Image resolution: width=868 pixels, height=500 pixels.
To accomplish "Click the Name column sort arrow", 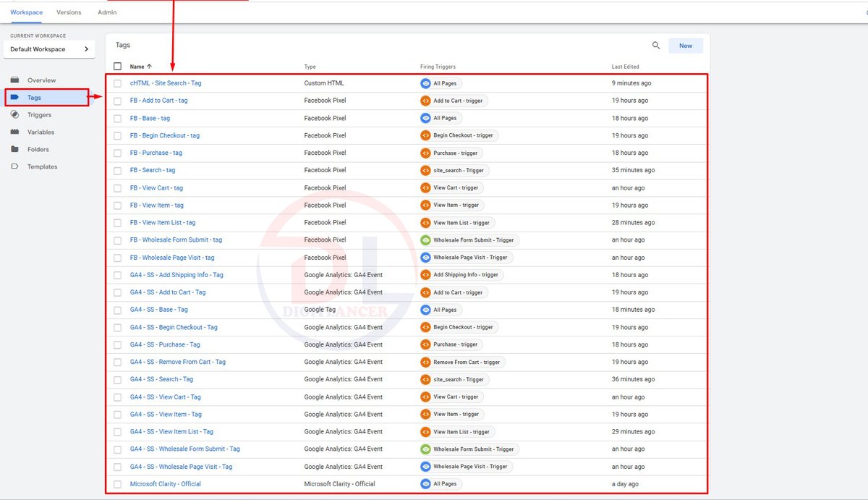I will [x=150, y=67].
